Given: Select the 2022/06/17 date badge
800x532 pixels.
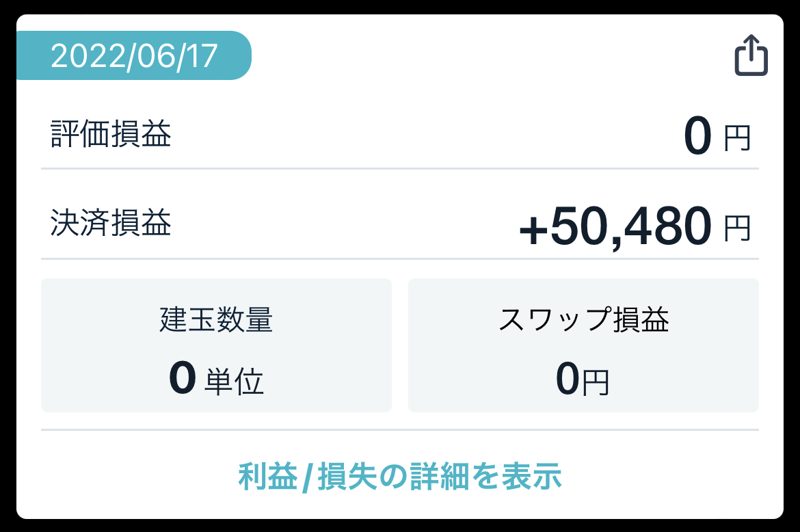Looking at the screenshot, I should (133, 55).
